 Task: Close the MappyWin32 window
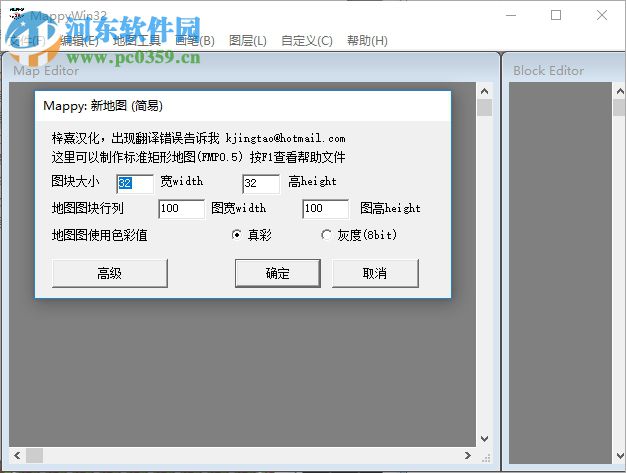click(x=602, y=16)
